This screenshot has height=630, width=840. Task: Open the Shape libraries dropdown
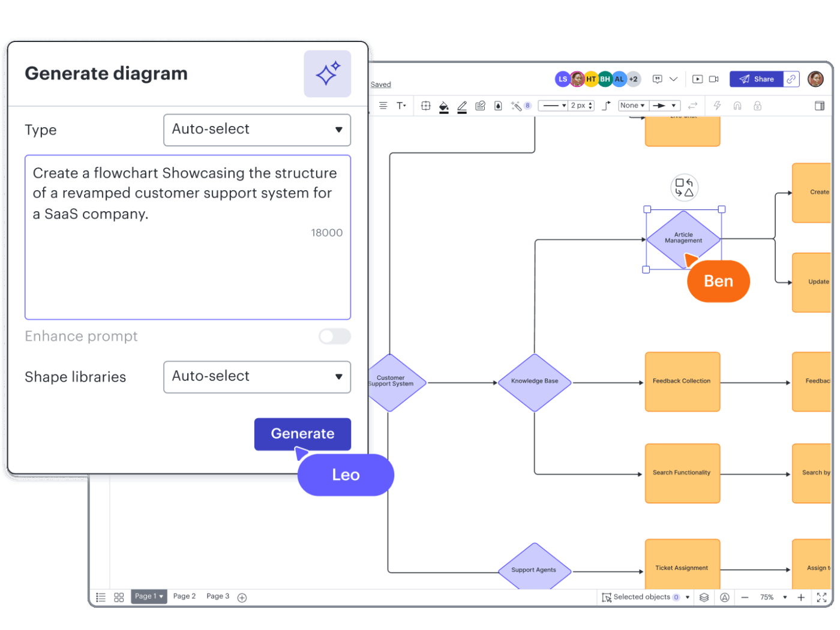(x=257, y=377)
